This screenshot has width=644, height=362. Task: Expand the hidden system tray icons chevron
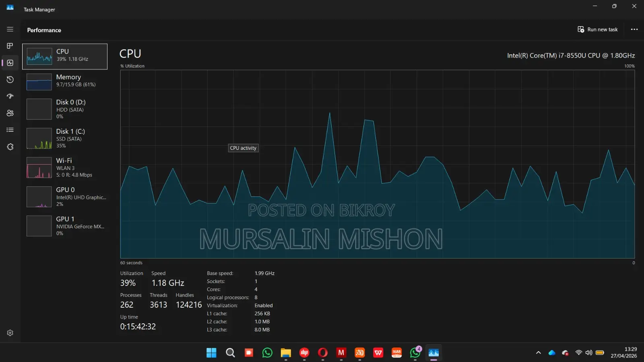[x=539, y=353]
